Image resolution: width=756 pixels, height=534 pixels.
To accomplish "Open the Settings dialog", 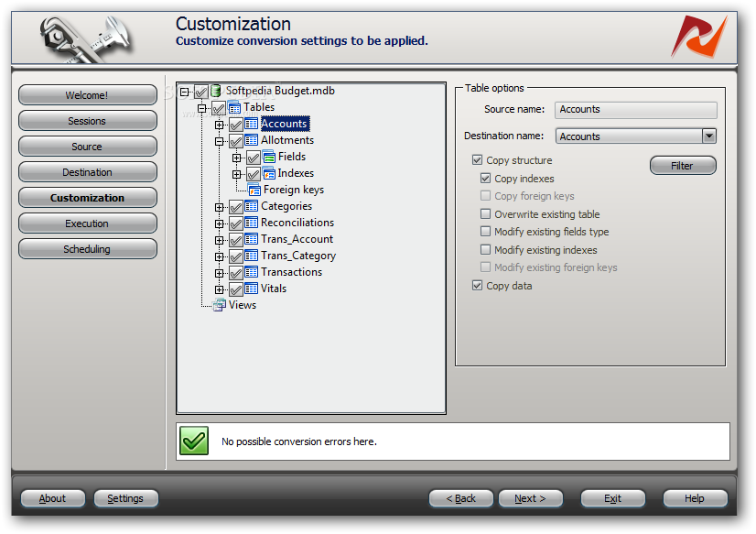I will pyautogui.click(x=125, y=498).
